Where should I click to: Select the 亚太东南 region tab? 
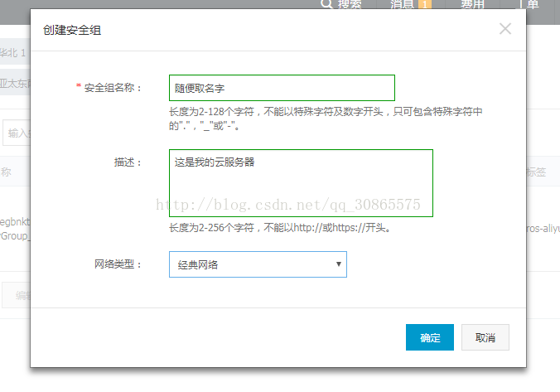[15, 83]
